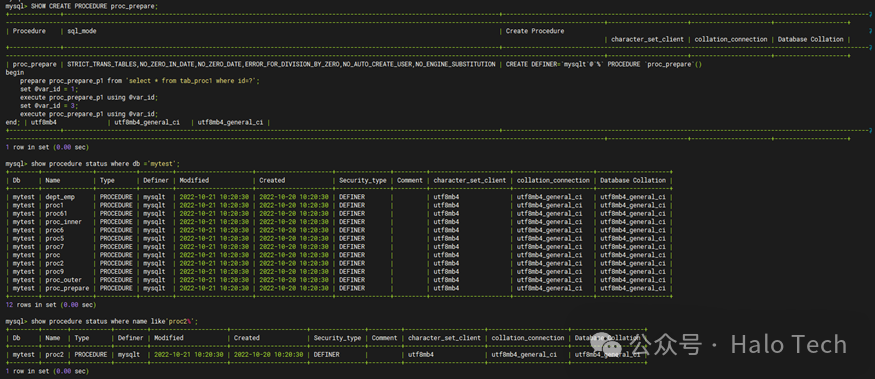This screenshot has width=875, height=379.
Task: Click the 'Comment' header in the 12-row table
Action: (x=410, y=181)
